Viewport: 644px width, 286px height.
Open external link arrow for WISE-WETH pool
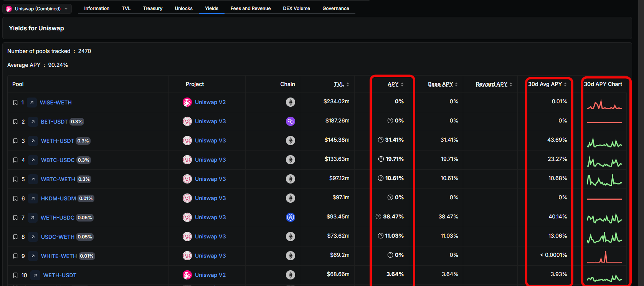pyautogui.click(x=32, y=102)
